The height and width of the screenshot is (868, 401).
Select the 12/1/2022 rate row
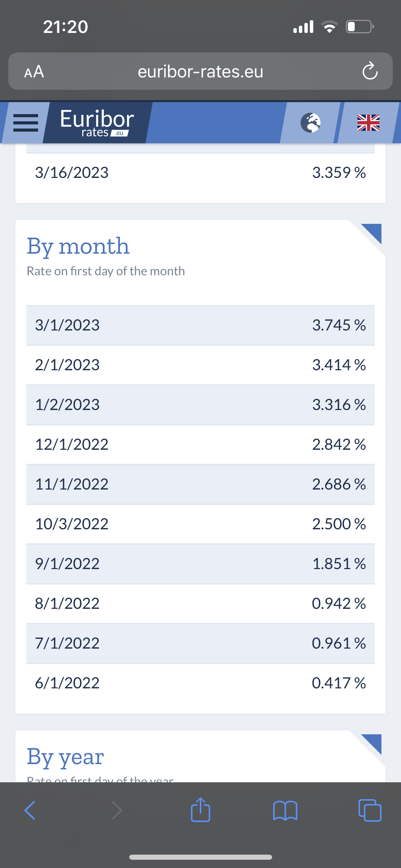pyautogui.click(x=200, y=444)
